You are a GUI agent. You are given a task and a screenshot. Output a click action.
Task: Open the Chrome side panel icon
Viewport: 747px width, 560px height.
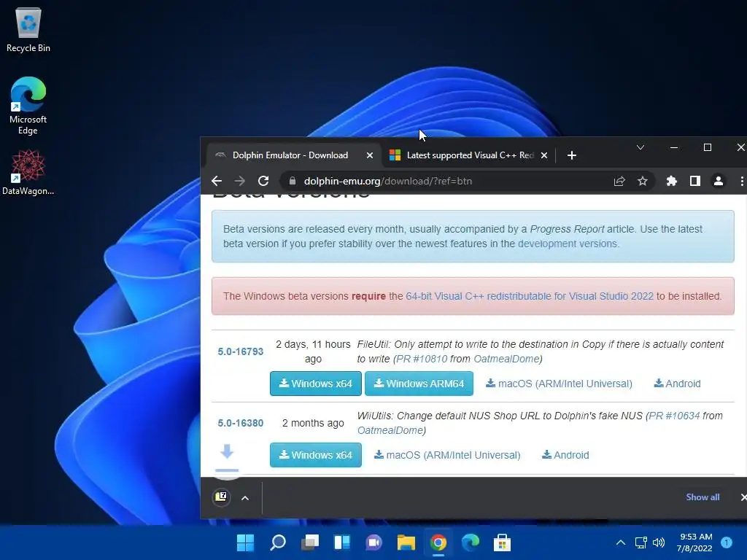pos(694,181)
